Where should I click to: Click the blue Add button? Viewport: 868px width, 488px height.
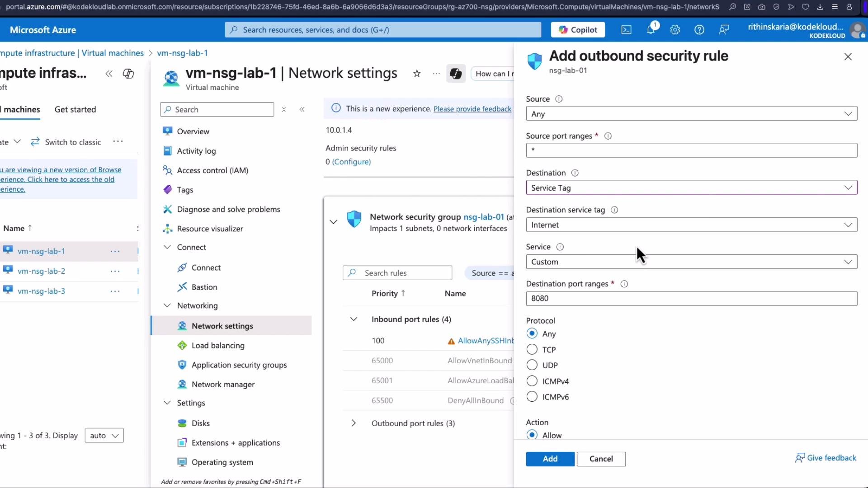pyautogui.click(x=550, y=459)
